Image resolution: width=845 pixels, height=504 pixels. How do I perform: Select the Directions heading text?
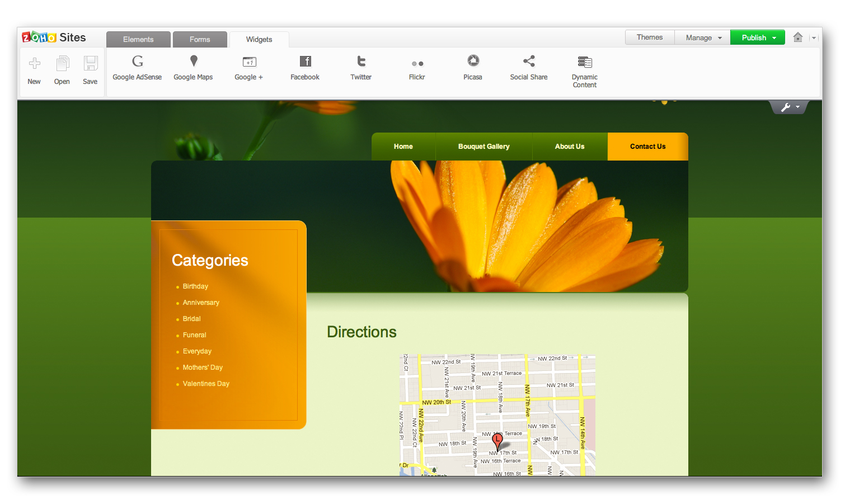click(362, 332)
